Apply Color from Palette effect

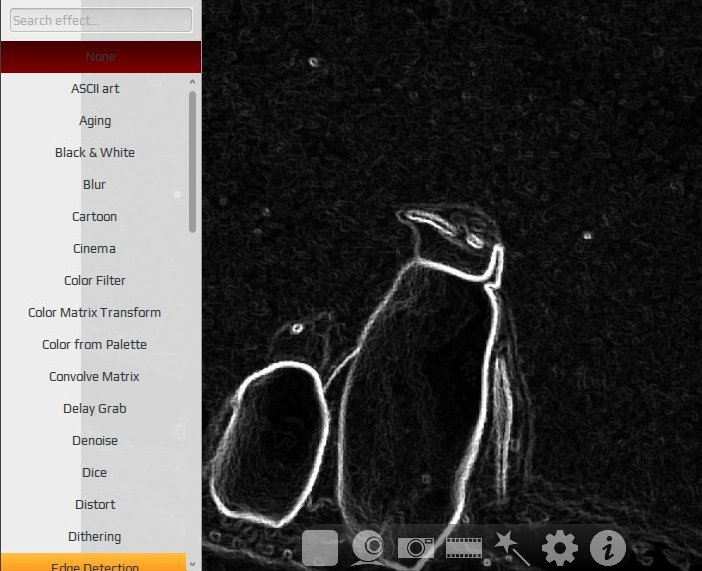coord(95,345)
